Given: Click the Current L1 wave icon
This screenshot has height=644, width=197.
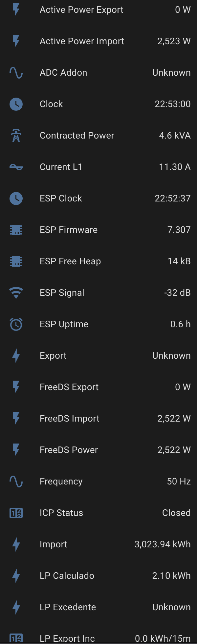Looking at the screenshot, I should (x=16, y=167).
